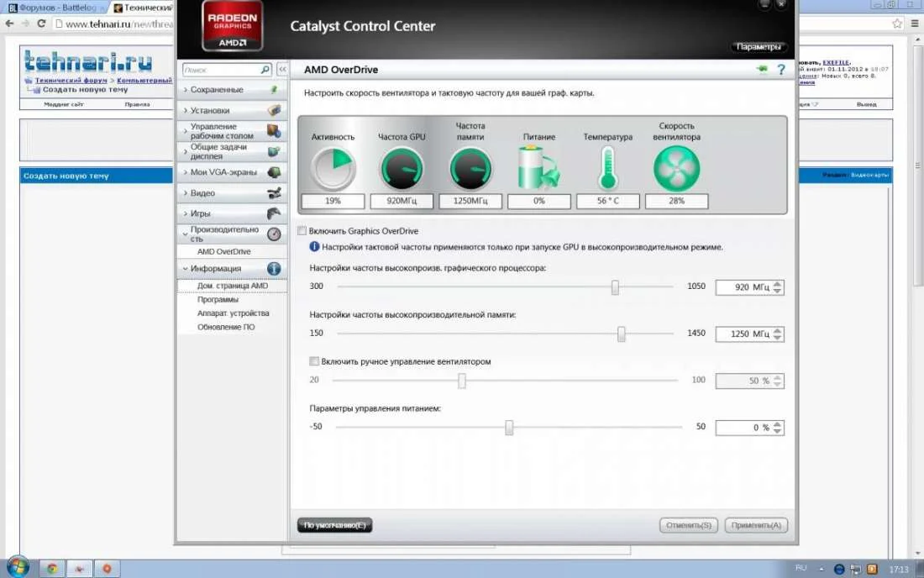Click the memory clock slider handle
924x578 pixels.
pos(621,334)
